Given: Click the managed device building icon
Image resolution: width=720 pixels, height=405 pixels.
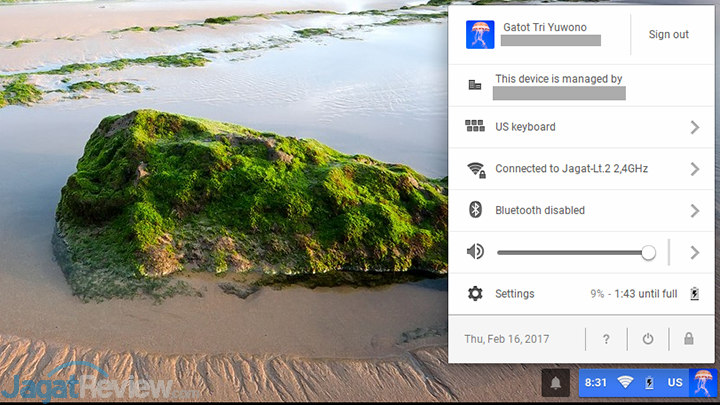Looking at the screenshot, I should pos(475,85).
